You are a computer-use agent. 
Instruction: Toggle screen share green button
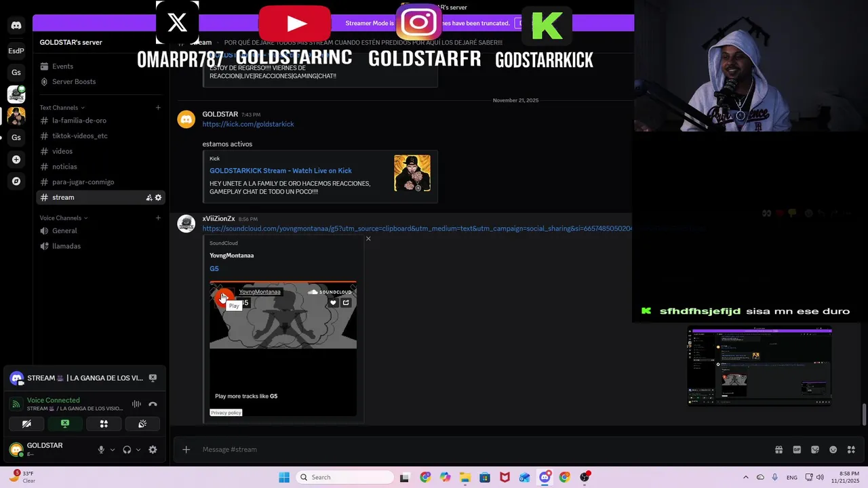click(x=65, y=424)
